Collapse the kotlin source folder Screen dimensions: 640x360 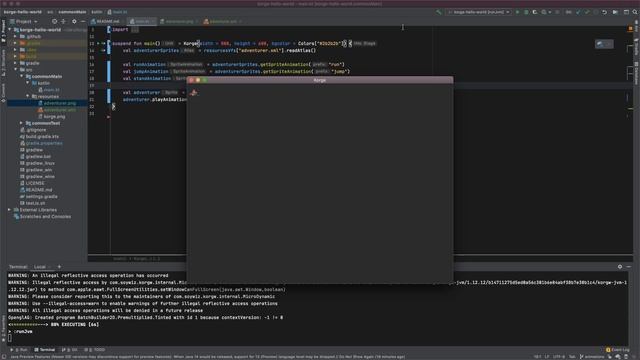(28, 83)
